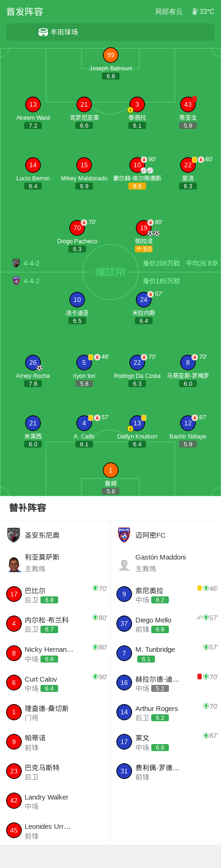Image resolution: width=221 pixels, height=868 pixels.
Task: Tap goalkeeper number 99 Joseph Batrouni
Action: point(110,55)
